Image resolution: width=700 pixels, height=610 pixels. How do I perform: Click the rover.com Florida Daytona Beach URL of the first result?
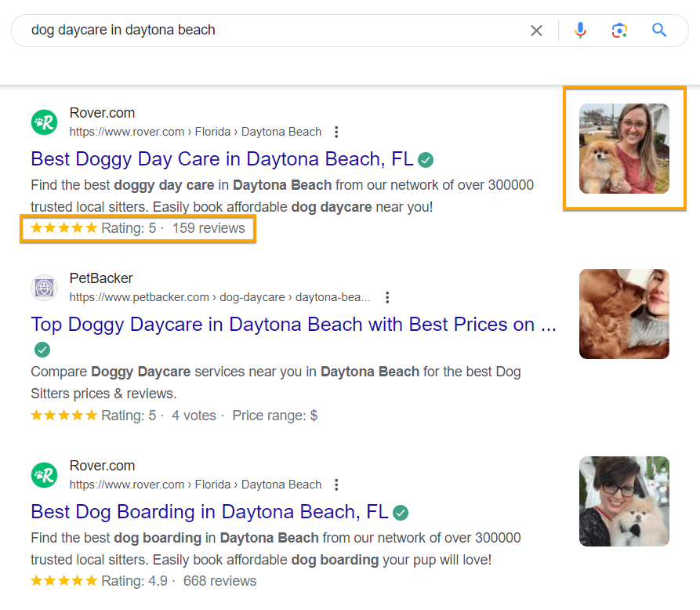pyautogui.click(x=195, y=132)
